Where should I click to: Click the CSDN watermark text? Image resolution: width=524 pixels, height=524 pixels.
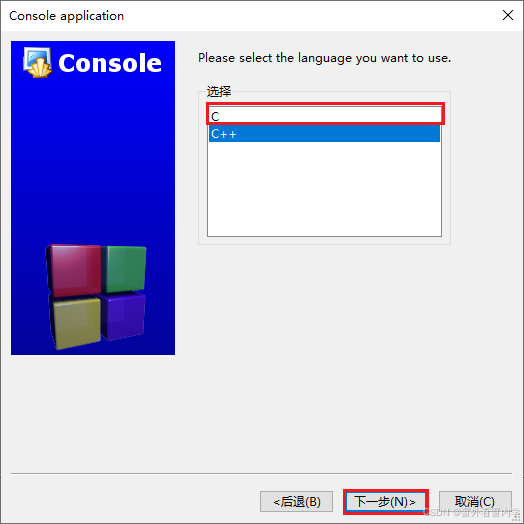(472, 512)
